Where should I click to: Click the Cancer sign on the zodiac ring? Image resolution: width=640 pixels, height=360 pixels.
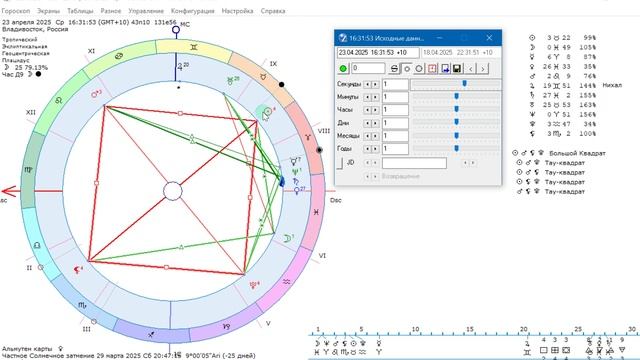click(x=119, y=56)
